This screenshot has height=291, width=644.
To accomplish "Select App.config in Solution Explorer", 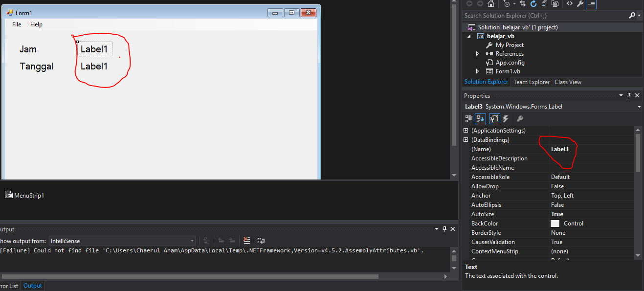I will point(510,63).
